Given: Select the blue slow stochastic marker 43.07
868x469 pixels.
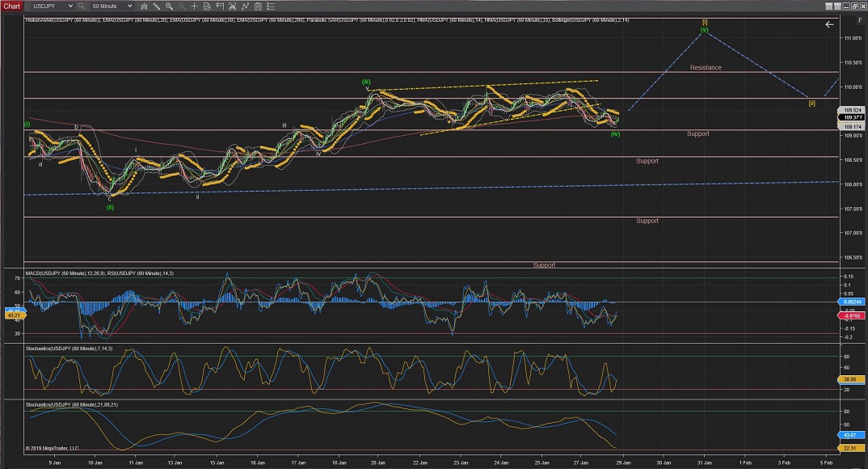Looking at the screenshot, I should [850, 435].
